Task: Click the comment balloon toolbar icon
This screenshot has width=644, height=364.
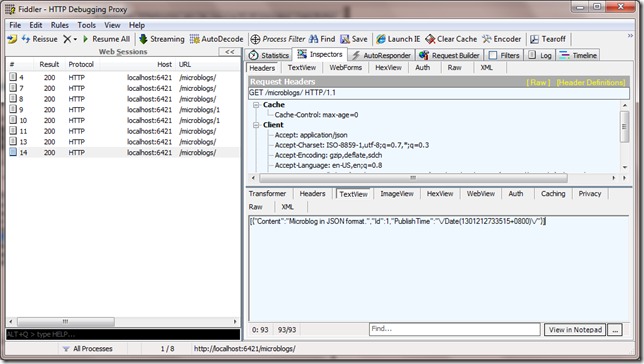Action: [x=12, y=39]
